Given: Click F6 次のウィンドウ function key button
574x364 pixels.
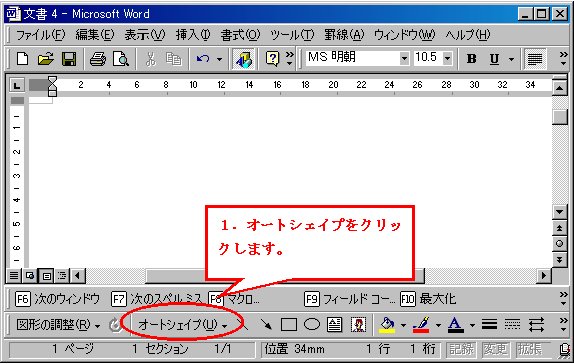Looking at the screenshot, I should click(57, 299).
